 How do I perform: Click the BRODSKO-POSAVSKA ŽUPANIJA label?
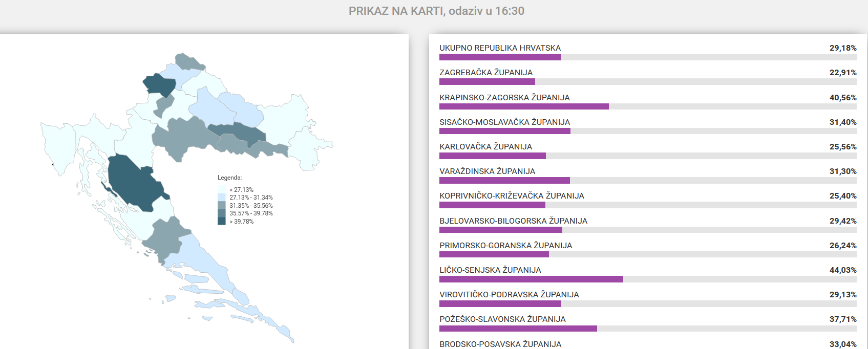[x=500, y=344]
